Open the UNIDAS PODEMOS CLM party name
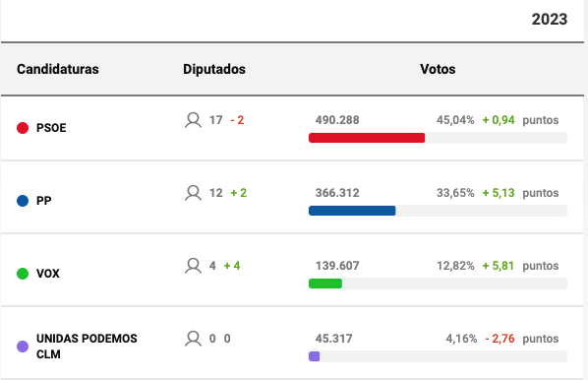The height and width of the screenshot is (380, 588). tap(87, 347)
